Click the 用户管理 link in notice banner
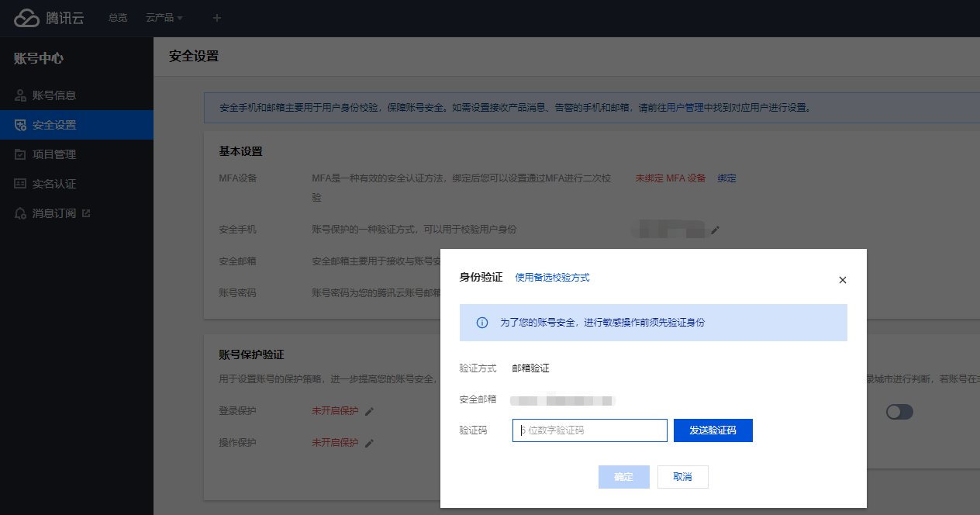Image resolution: width=980 pixels, height=515 pixels. click(x=685, y=108)
